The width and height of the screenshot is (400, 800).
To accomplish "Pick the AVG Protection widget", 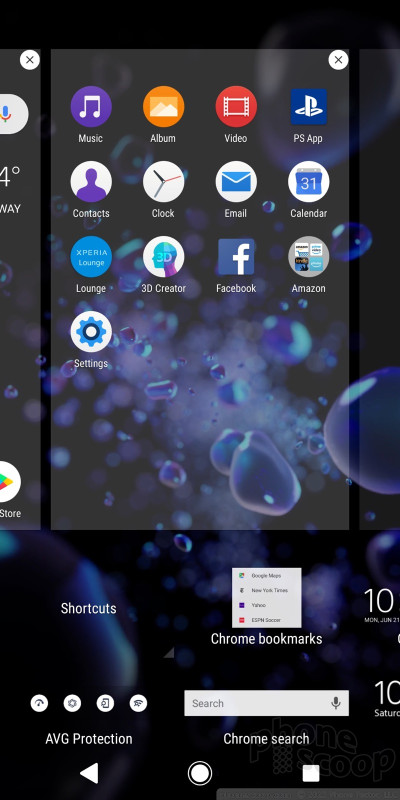I will click(x=89, y=703).
